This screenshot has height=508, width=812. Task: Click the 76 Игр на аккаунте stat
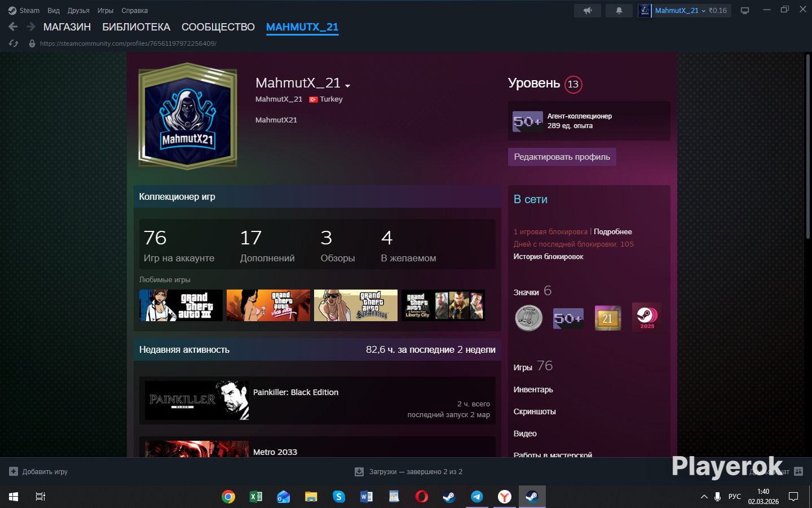(179, 246)
